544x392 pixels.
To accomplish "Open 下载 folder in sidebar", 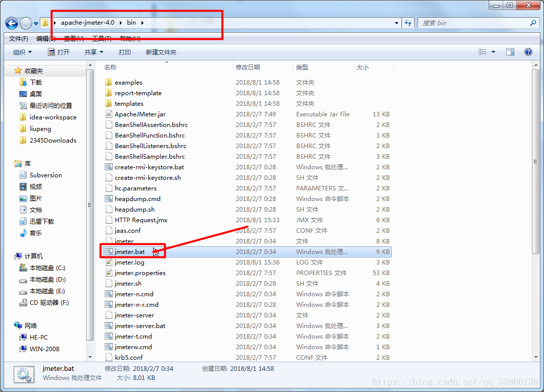I will point(35,82).
